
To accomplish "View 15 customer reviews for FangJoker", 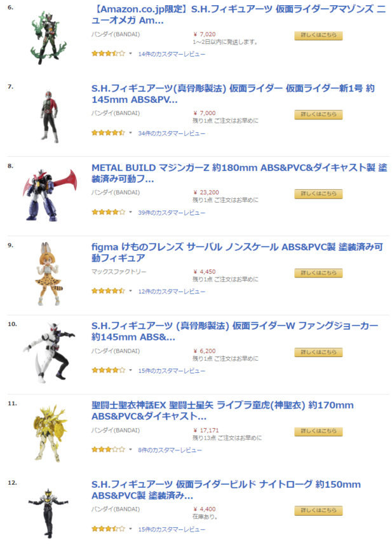I will coord(172,371).
